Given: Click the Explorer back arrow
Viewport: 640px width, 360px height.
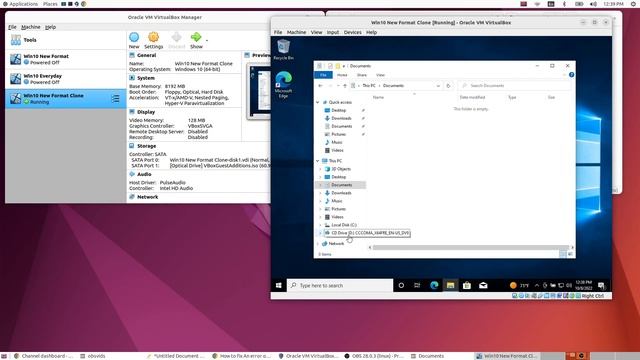Looking at the screenshot, I should pos(320,86).
